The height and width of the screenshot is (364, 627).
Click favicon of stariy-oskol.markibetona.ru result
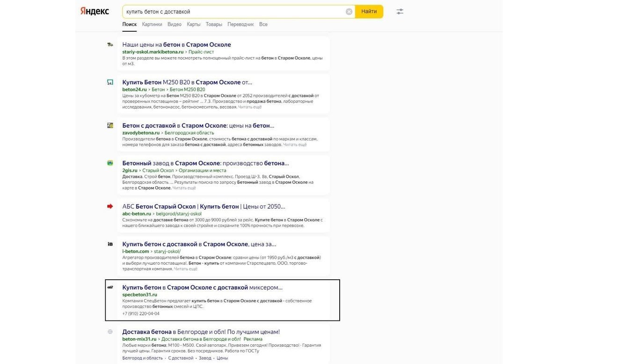[x=110, y=45]
